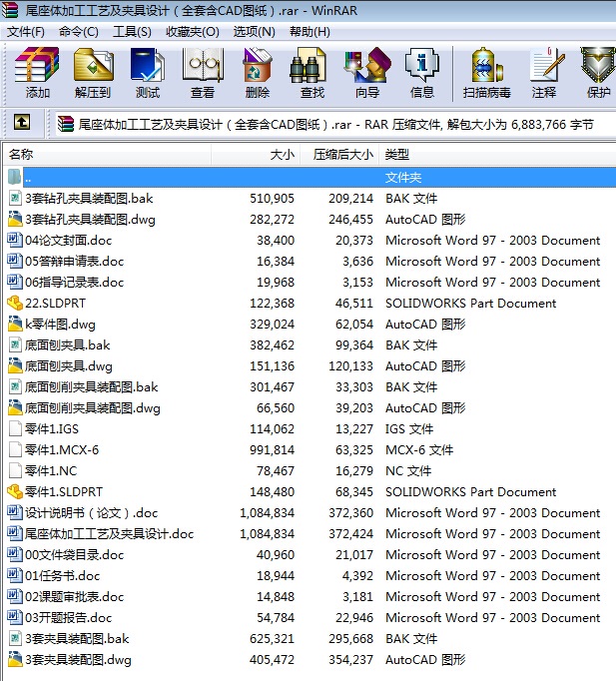This screenshot has height=681, width=616.
Task: Click the blank file icon of 零件1.IGS
Action: [15, 428]
